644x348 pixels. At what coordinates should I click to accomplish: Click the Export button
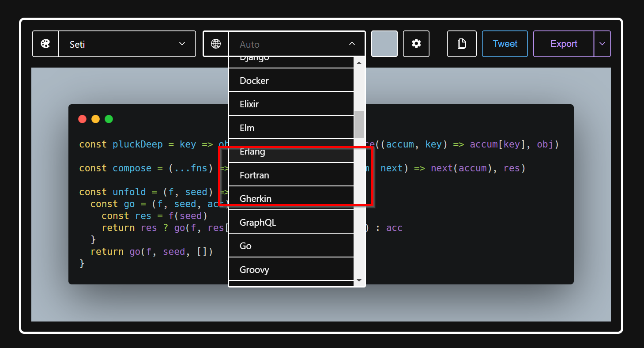coord(564,44)
